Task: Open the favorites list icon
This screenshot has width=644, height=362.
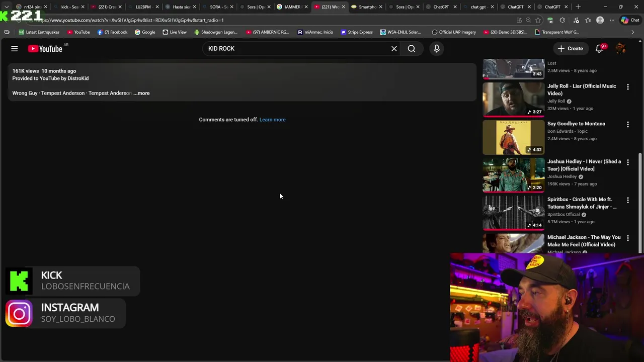Action: [588, 20]
